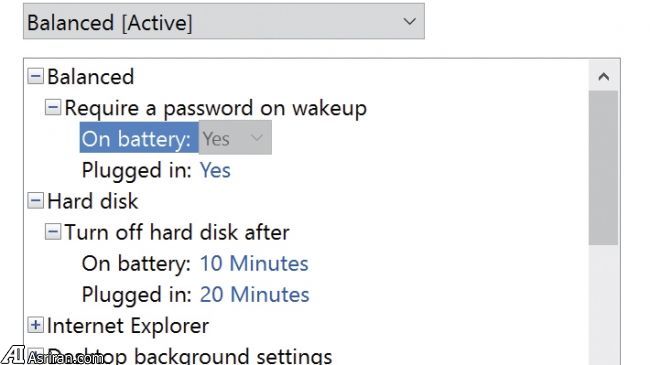Image resolution: width=650 pixels, height=365 pixels.
Task: Select the Internet Explorer tree item label
Action: (128, 326)
